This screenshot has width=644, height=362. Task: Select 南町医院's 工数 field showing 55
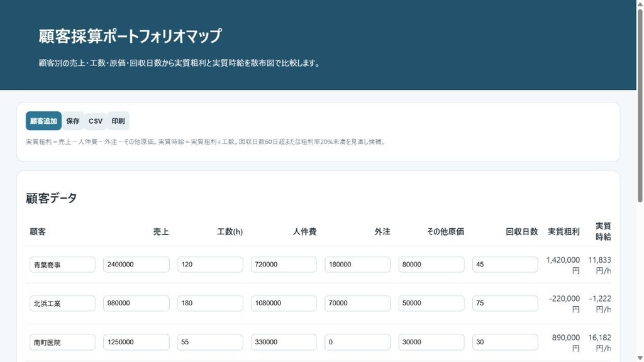coord(210,343)
